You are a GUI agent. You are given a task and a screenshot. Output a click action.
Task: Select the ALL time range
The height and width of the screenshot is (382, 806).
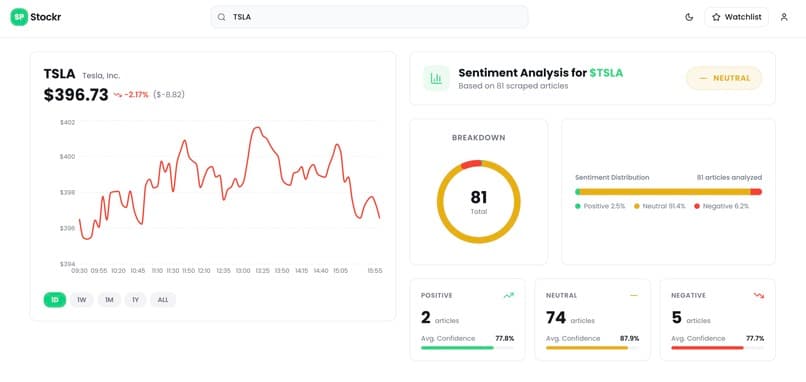(x=163, y=300)
